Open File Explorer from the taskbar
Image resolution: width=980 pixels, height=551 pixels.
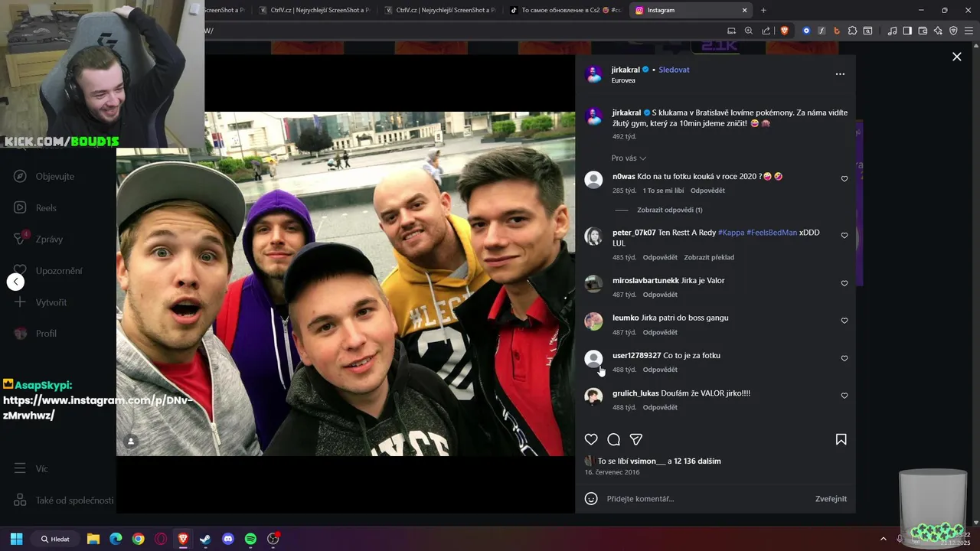[x=93, y=539]
